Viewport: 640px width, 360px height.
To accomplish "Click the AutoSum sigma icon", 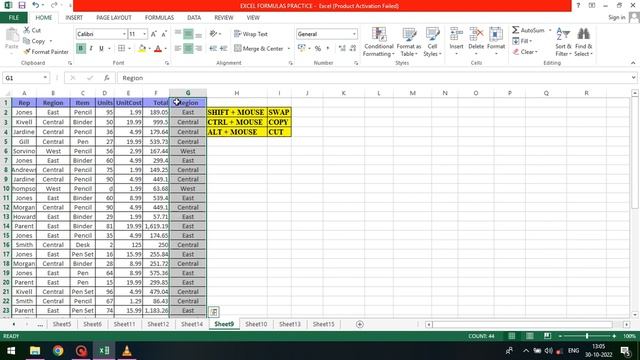I will pyautogui.click(x=516, y=30).
